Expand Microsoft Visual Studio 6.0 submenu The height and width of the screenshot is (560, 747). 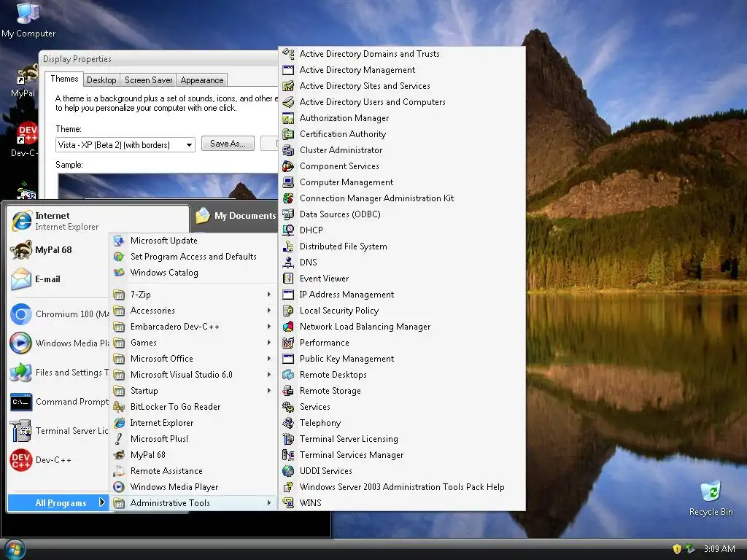point(193,375)
